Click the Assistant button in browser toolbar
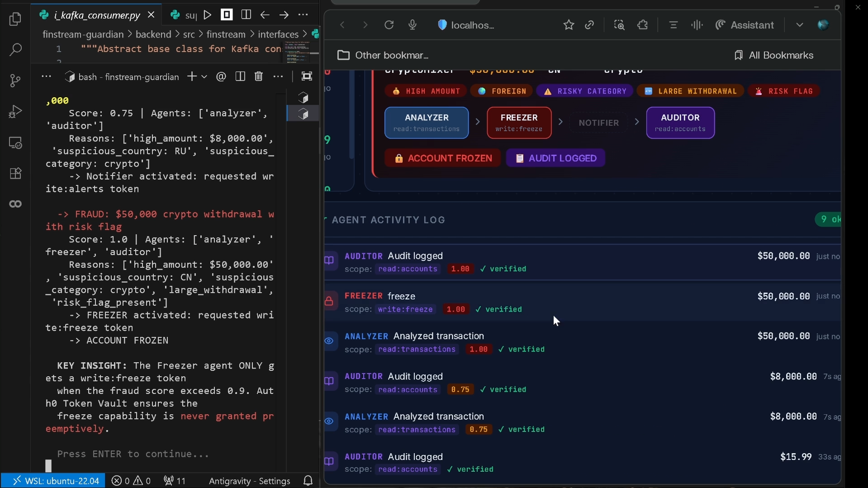The image size is (868, 488). [745, 25]
